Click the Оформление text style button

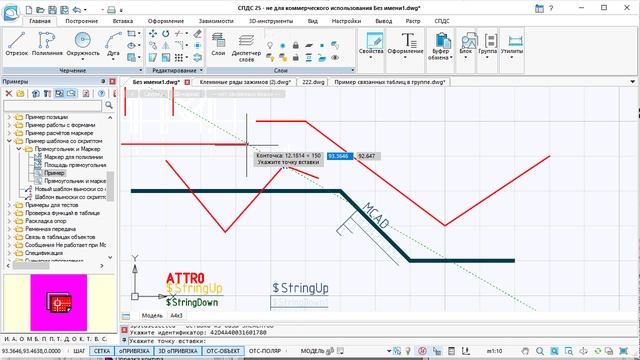[x=405, y=45]
